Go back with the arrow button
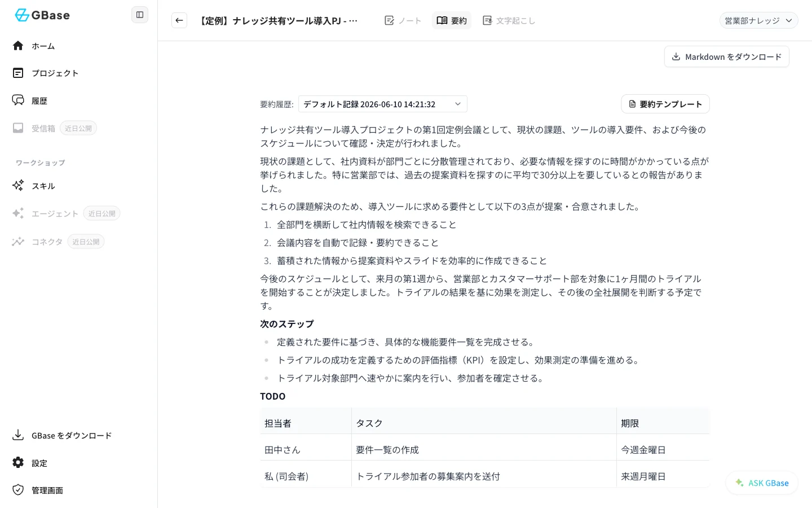The height and width of the screenshot is (508, 812). [179, 20]
